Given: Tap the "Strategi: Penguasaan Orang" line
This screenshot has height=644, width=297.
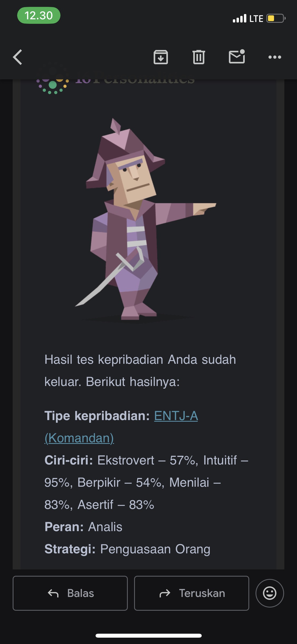Looking at the screenshot, I should [127, 549].
